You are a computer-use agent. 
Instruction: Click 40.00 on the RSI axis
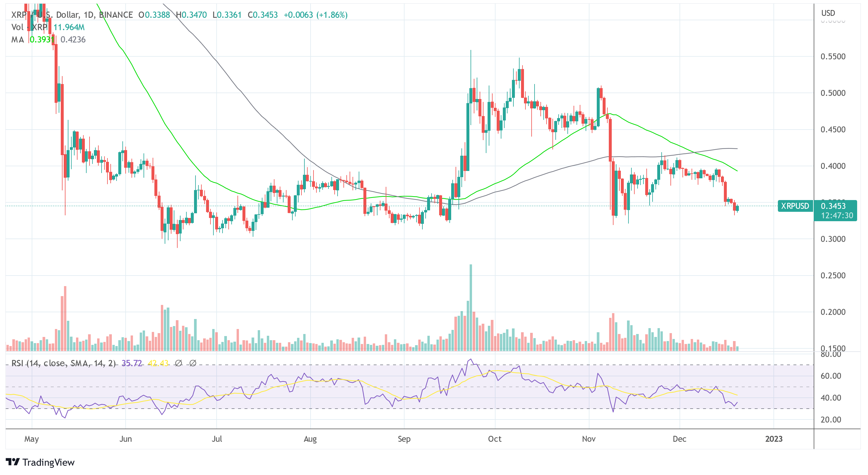point(831,398)
